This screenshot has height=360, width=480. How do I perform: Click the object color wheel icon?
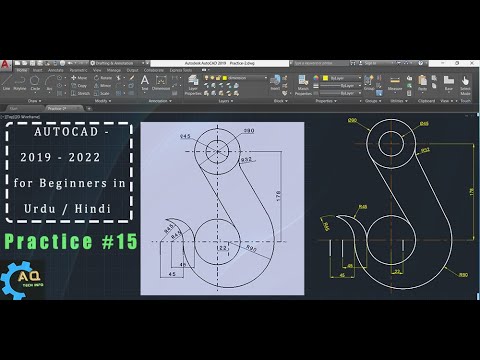[316, 78]
